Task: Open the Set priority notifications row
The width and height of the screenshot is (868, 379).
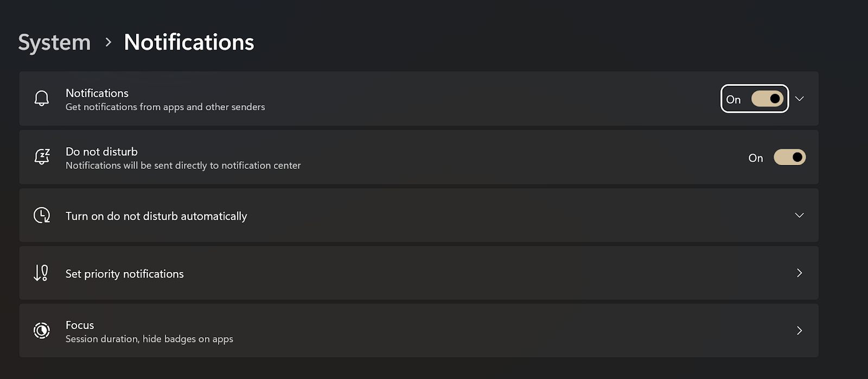Action: pyautogui.click(x=419, y=273)
